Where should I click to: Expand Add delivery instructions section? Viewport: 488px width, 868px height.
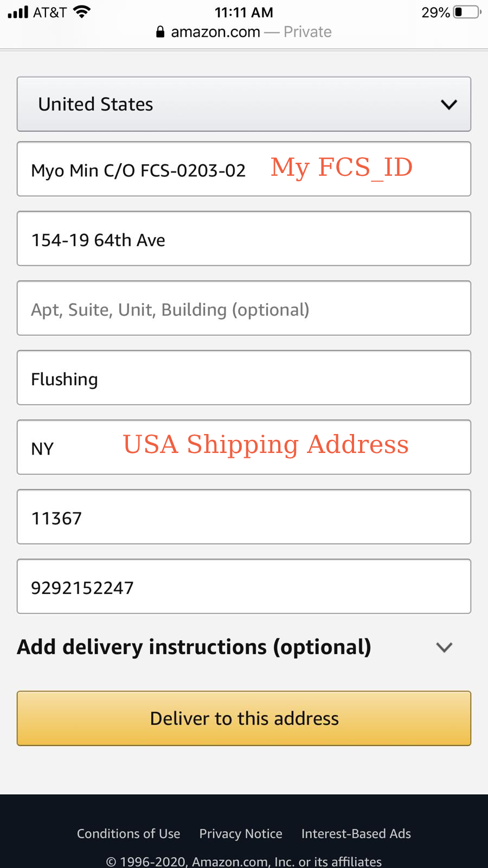click(x=194, y=647)
